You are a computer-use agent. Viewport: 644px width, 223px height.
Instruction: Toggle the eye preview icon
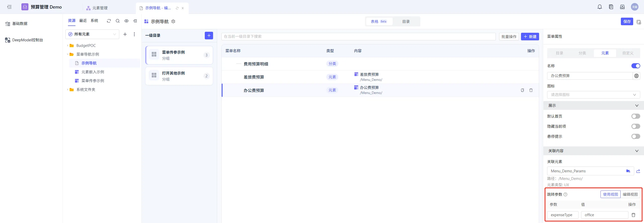(126, 21)
